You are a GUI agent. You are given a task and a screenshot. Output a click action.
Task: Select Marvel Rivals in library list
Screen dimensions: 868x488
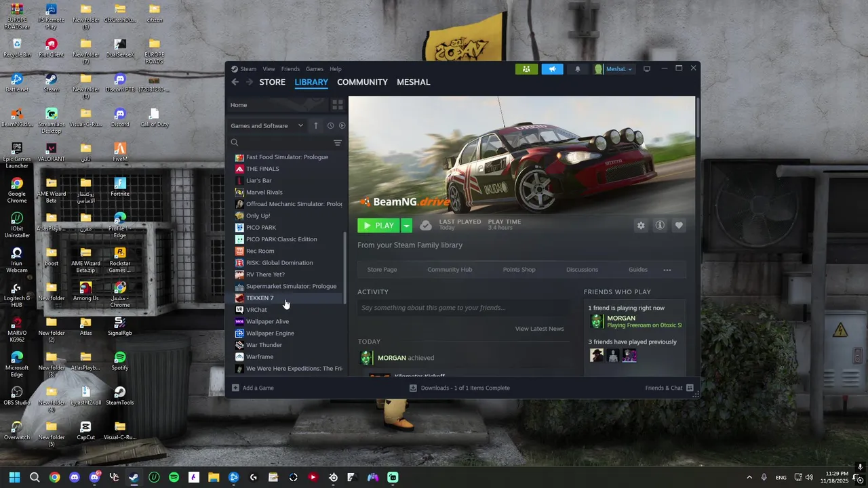click(x=286, y=192)
